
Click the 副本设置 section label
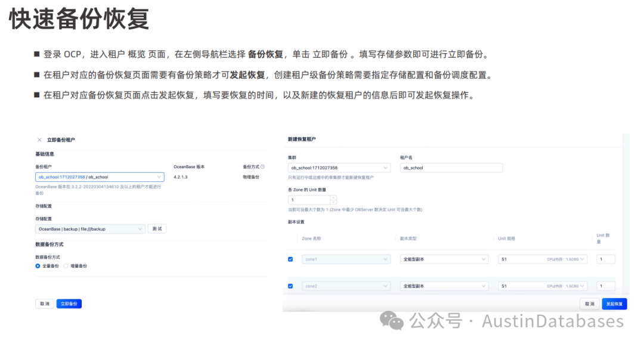coord(296,222)
